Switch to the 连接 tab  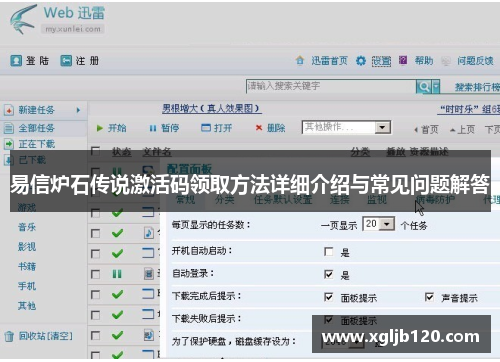click(x=339, y=199)
